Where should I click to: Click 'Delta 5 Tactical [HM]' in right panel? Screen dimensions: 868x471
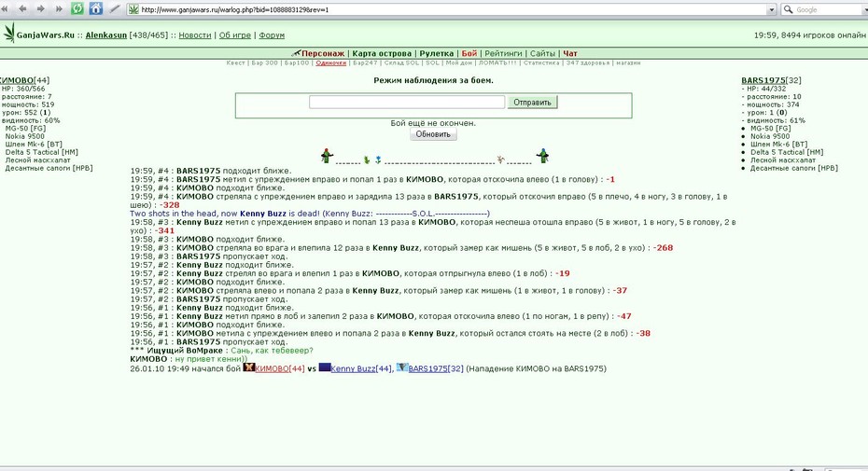(x=787, y=152)
